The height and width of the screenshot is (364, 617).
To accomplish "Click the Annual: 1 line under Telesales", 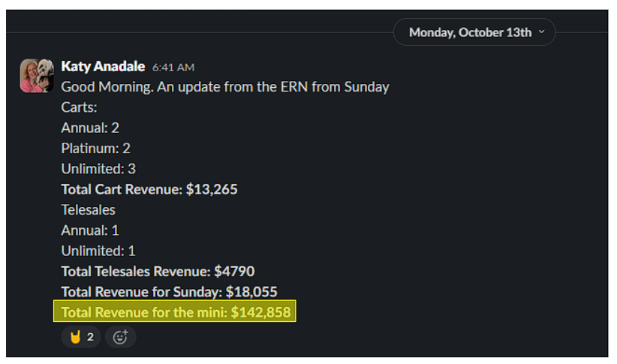I will (x=90, y=230).
